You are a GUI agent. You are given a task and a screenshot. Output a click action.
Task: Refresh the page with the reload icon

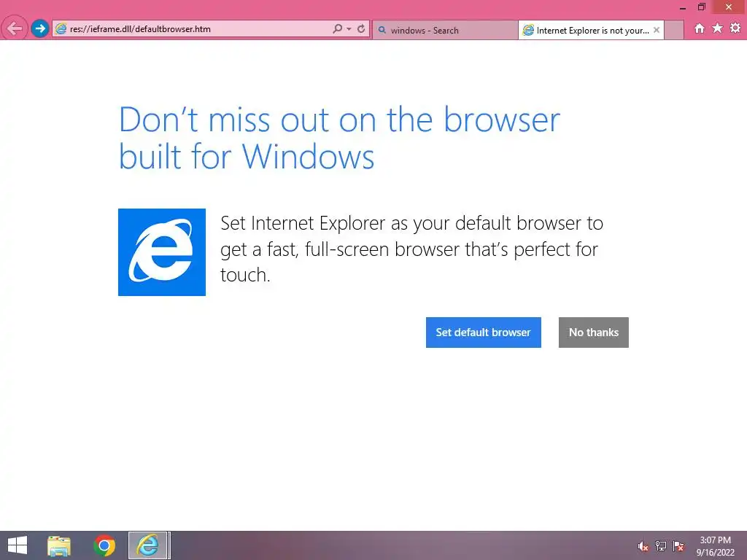click(x=361, y=29)
